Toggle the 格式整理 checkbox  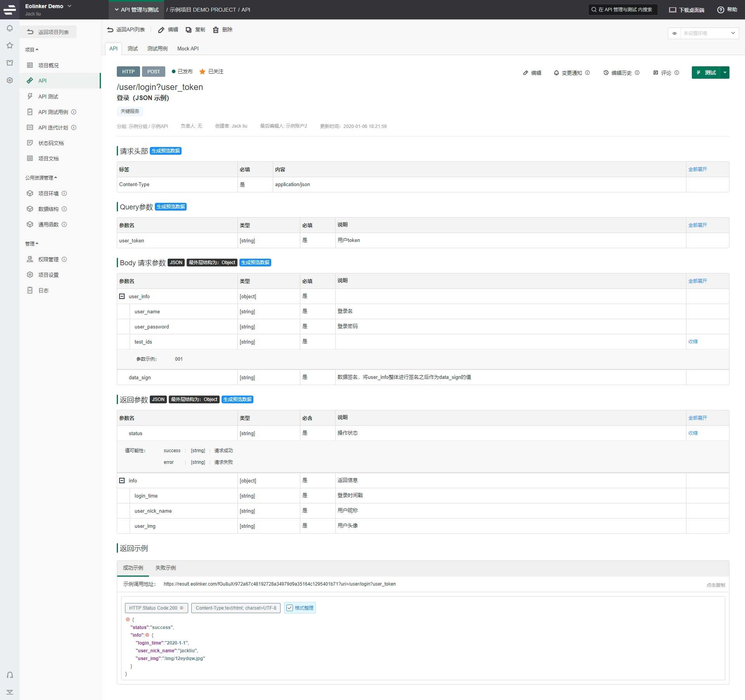click(289, 608)
